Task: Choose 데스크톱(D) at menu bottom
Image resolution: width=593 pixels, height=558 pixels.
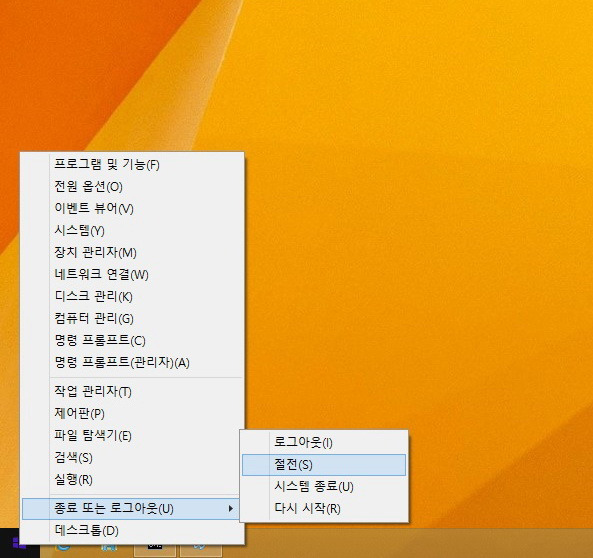Action: click(132, 531)
